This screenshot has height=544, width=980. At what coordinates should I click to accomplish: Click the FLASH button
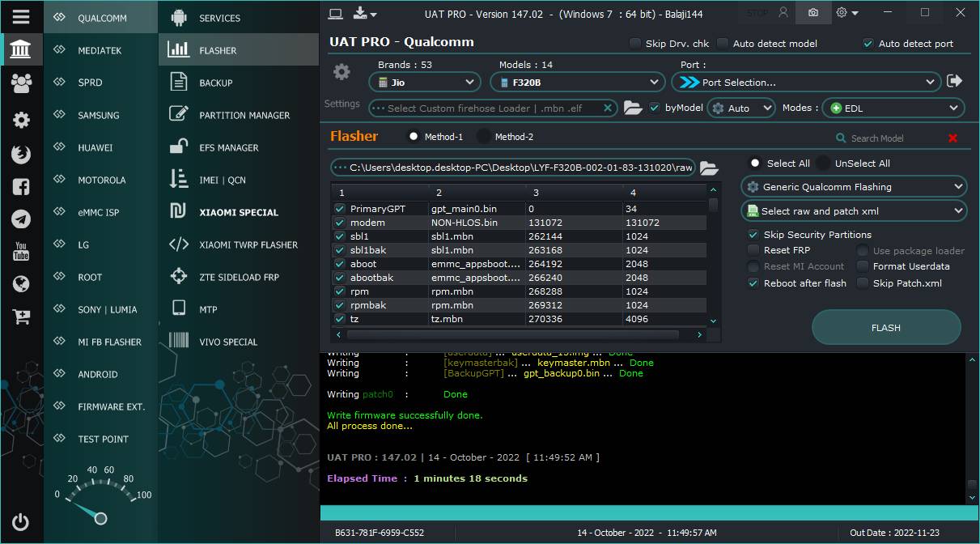pos(886,328)
